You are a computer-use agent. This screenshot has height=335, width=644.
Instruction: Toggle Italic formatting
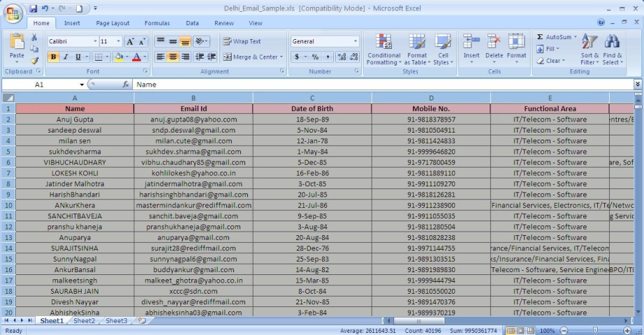[x=65, y=57]
